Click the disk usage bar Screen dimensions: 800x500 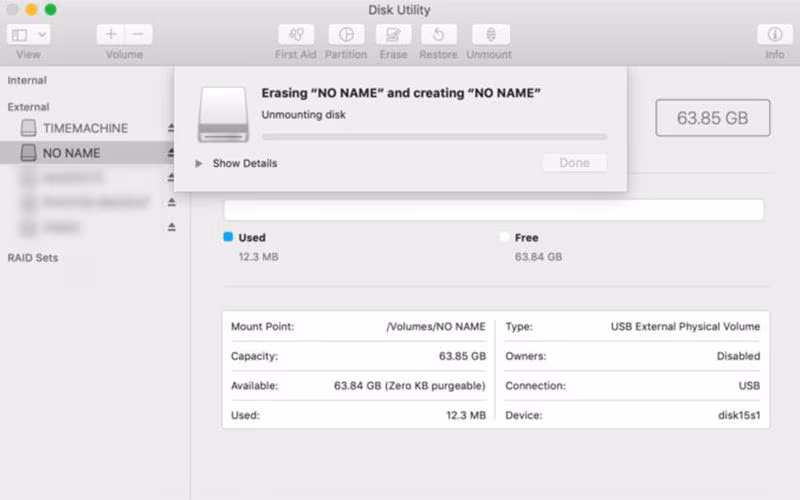point(493,210)
